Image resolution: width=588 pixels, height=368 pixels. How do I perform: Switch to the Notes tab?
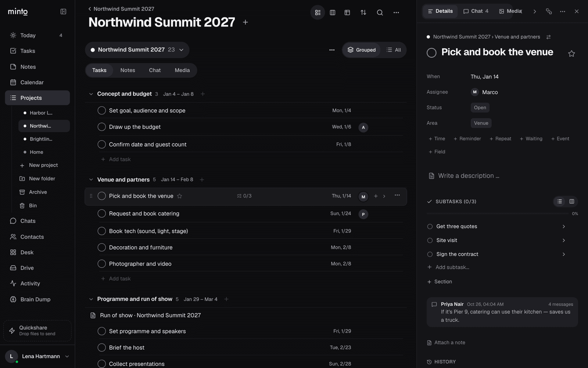point(128,70)
